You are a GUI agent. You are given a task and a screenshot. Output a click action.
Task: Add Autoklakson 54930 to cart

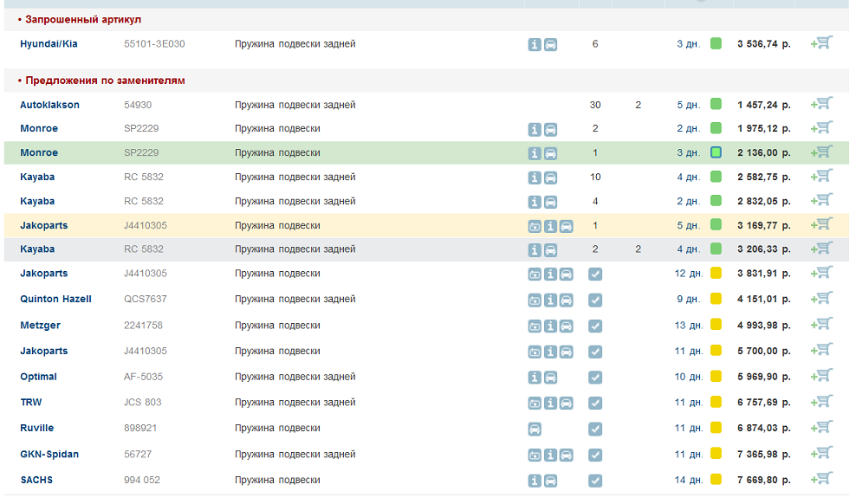(x=820, y=104)
